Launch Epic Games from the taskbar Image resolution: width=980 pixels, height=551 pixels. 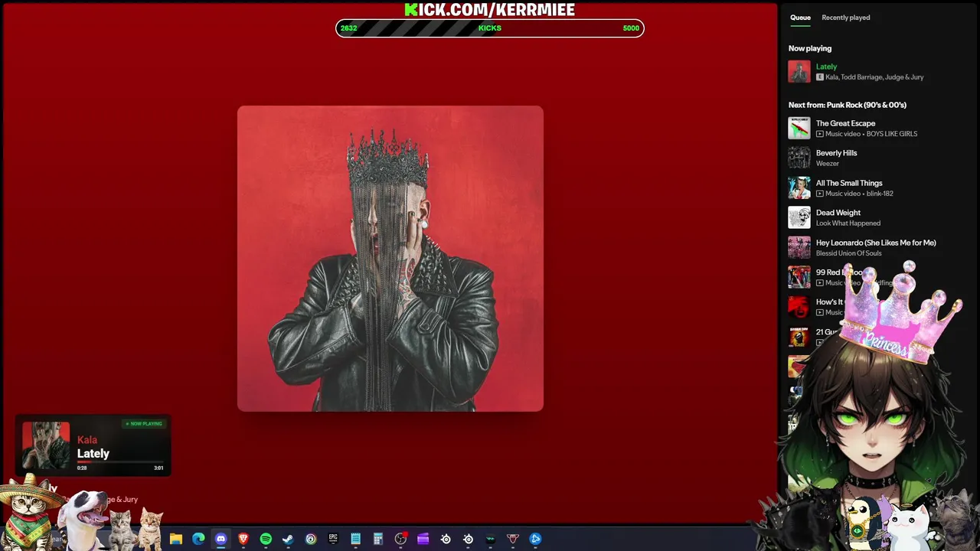coord(333,539)
